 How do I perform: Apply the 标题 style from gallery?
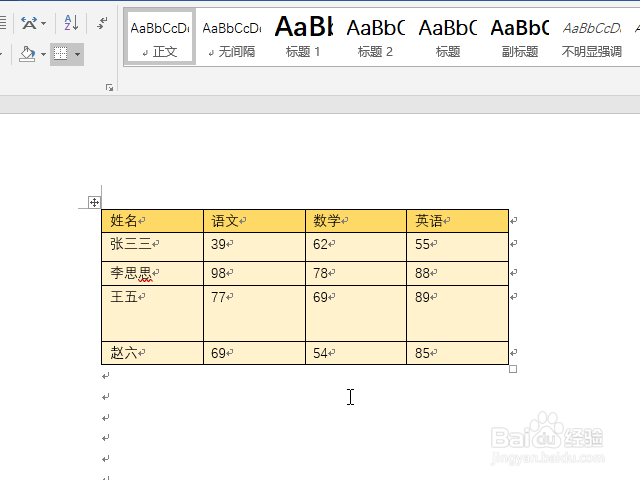pyautogui.click(x=448, y=37)
